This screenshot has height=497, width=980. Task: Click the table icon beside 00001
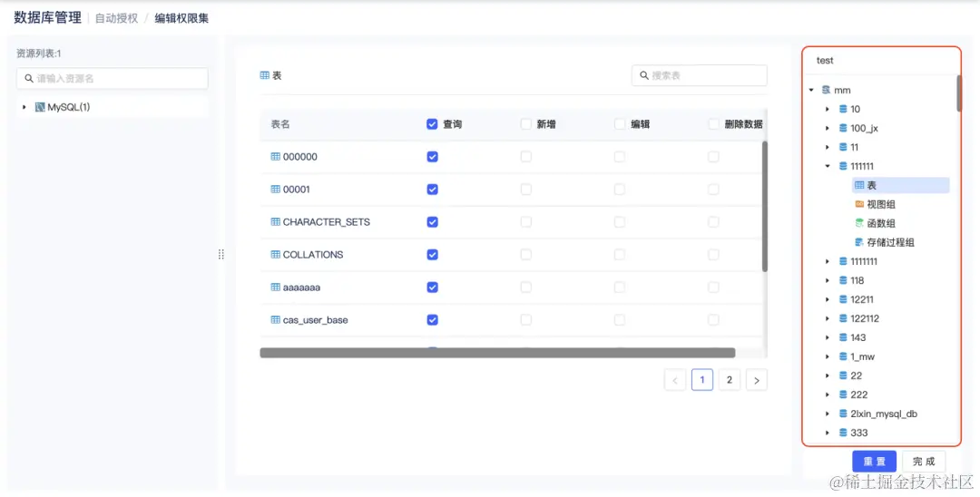pos(276,190)
